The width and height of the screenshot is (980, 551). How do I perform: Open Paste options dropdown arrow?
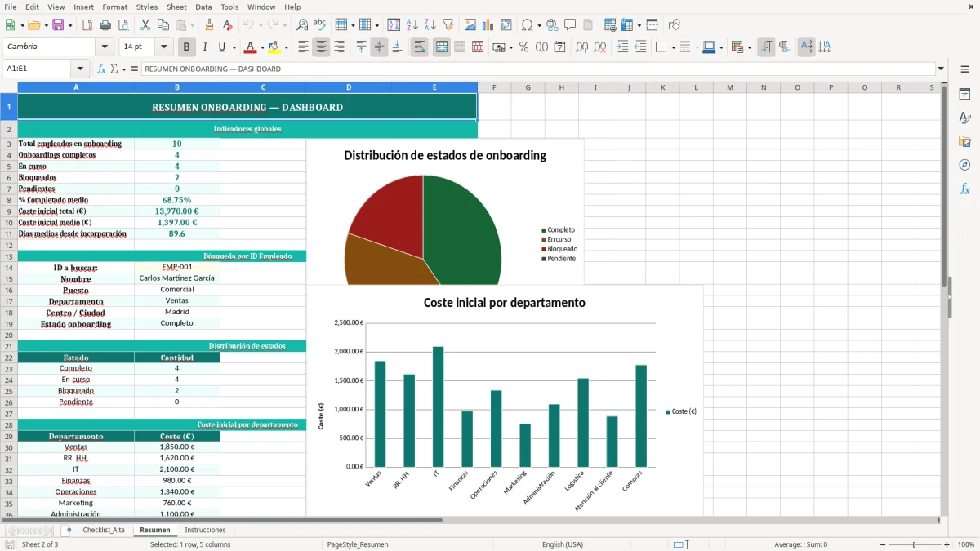[x=193, y=25]
